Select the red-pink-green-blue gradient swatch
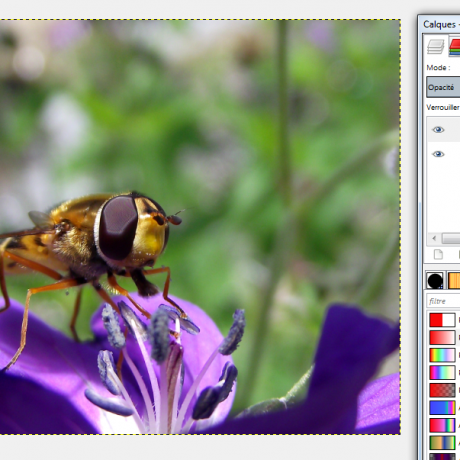The width and height of the screenshot is (460, 460). (x=442, y=425)
